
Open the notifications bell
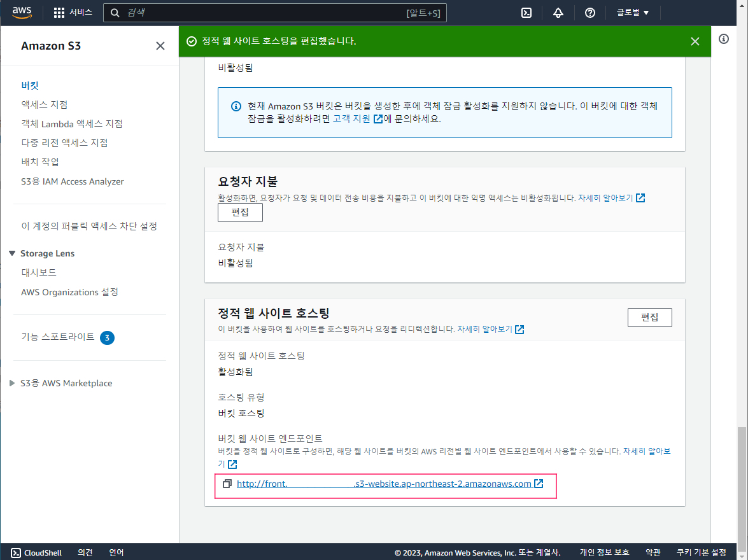[558, 13]
